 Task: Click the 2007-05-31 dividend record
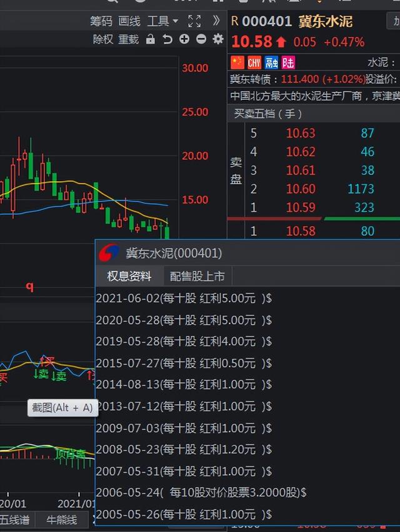point(184,471)
